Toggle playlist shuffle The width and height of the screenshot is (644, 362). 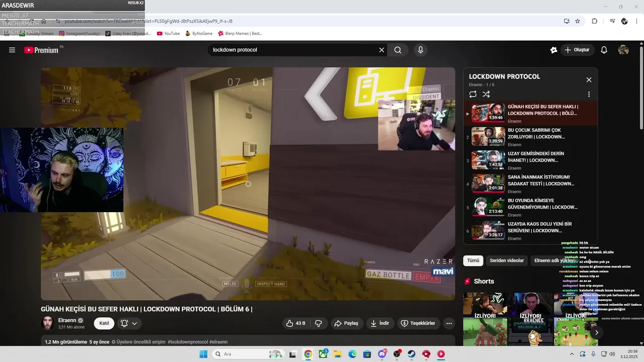486,94
